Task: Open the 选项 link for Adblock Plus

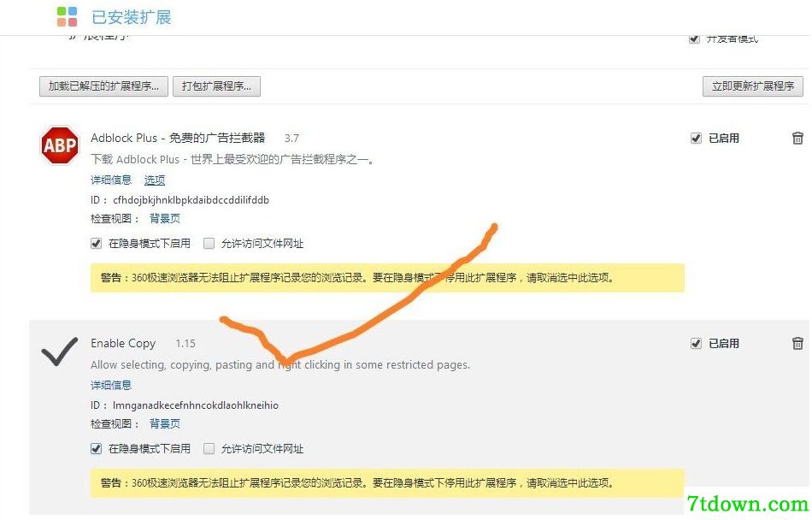Action: pos(155,180)
